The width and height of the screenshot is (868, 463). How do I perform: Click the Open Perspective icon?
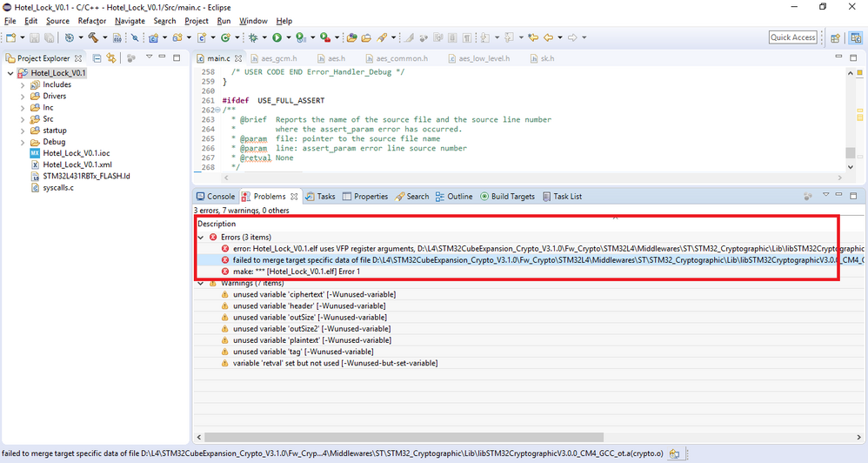835,37
